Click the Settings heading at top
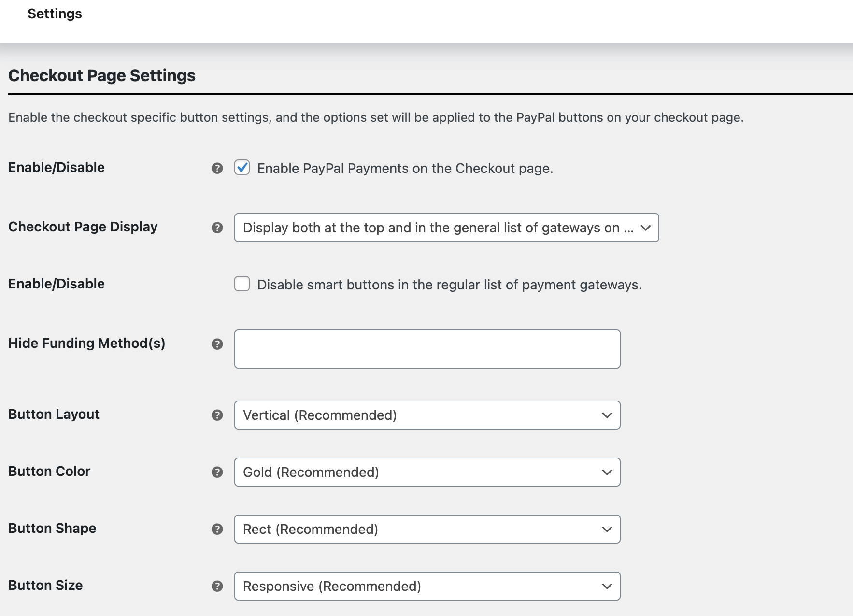853x616 pixels. (x=55, y=14)
